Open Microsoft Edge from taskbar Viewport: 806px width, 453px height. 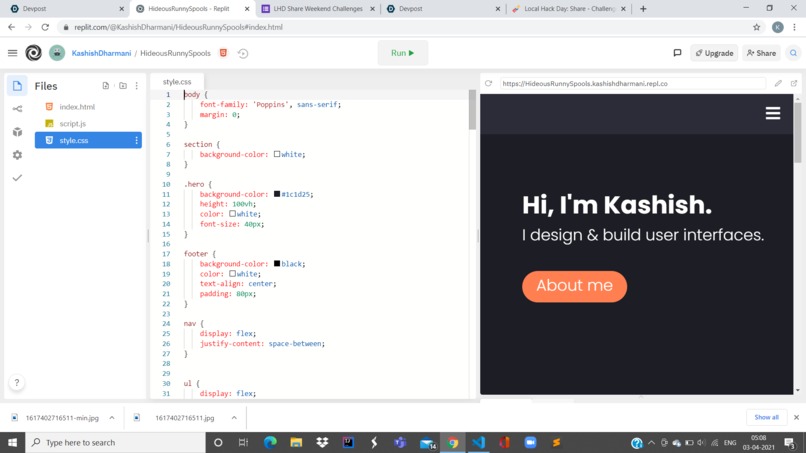(x=270, y=442)
